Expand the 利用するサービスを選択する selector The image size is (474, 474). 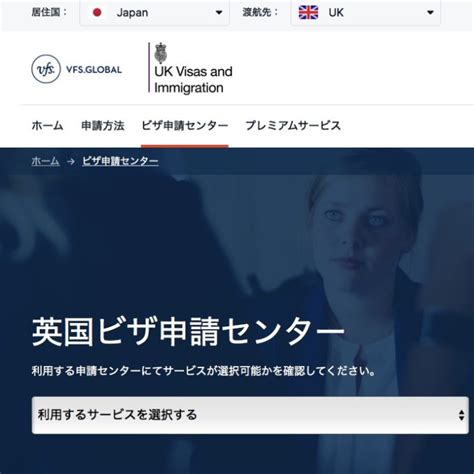point(250,415)
